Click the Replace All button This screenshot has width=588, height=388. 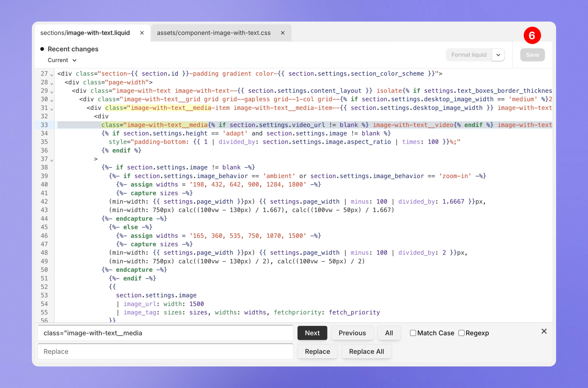pos(366,351)
